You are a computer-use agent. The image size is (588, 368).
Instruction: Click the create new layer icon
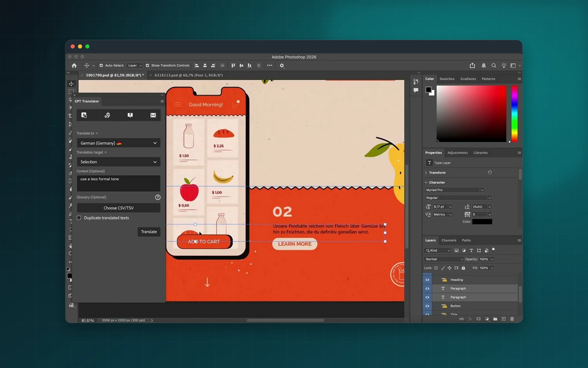point(503,319)
